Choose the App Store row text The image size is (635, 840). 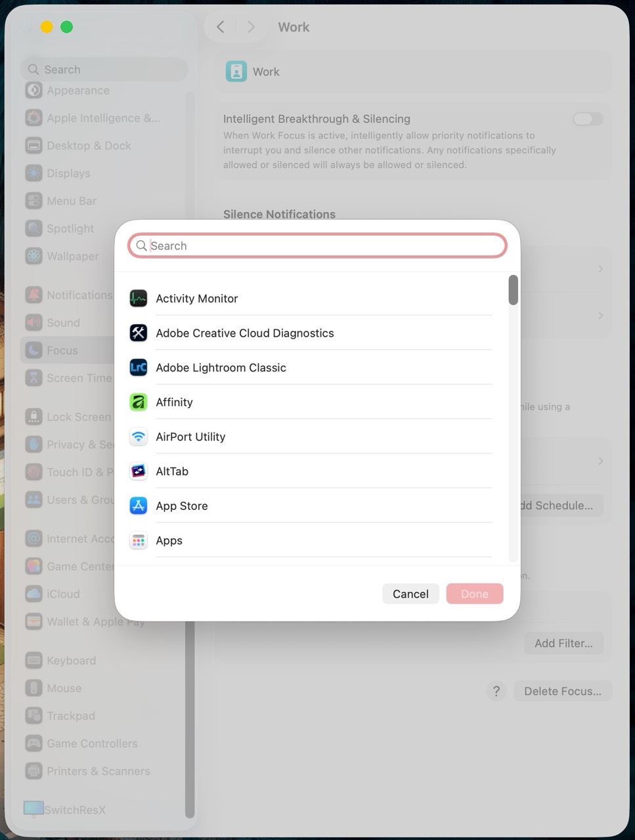(182, 506)
